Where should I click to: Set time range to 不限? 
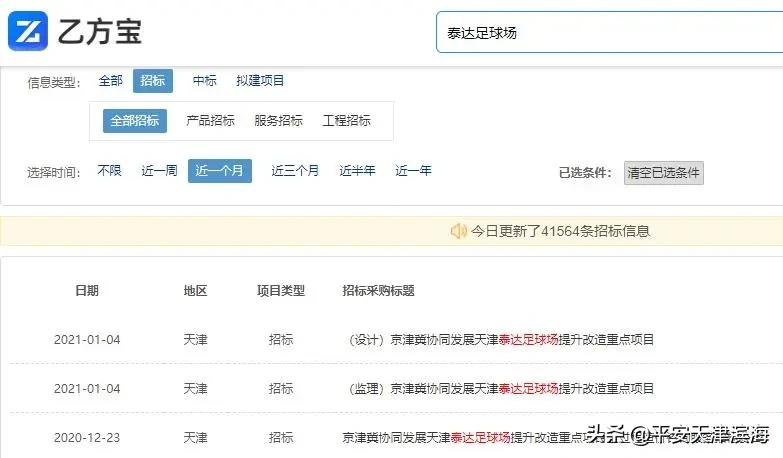pyautogui.click(x=109, y=171)
